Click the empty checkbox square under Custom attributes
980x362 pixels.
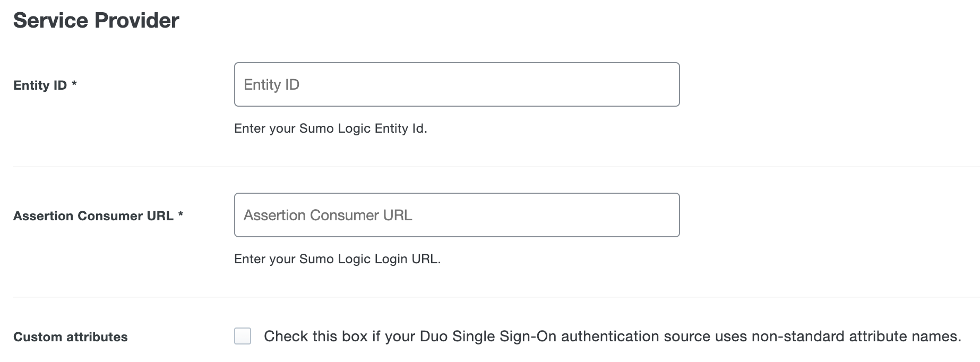pyautogui.click(x=244, y=336)
